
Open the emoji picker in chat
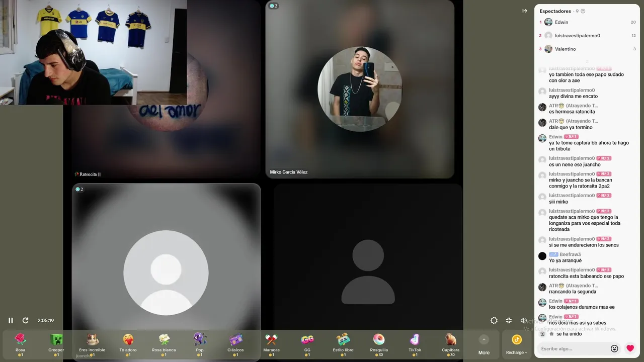[614, 348]
